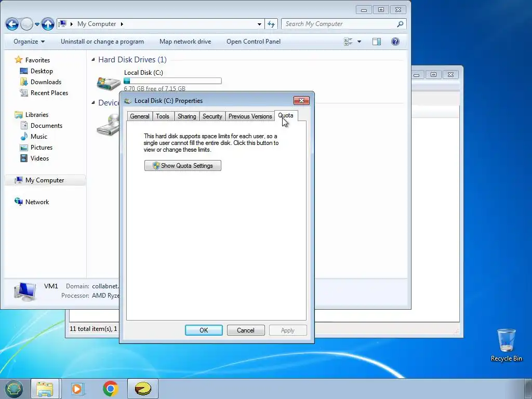Open Windows Explorer from taskbar
The width and height of the screenshot is (532, 399).
click(x=45, y=389)
